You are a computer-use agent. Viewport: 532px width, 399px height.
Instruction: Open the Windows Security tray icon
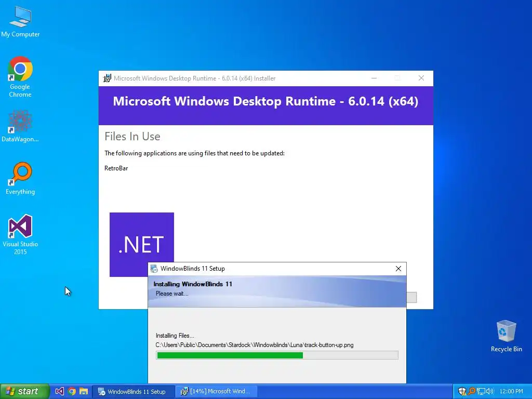[x=462, y=391]
